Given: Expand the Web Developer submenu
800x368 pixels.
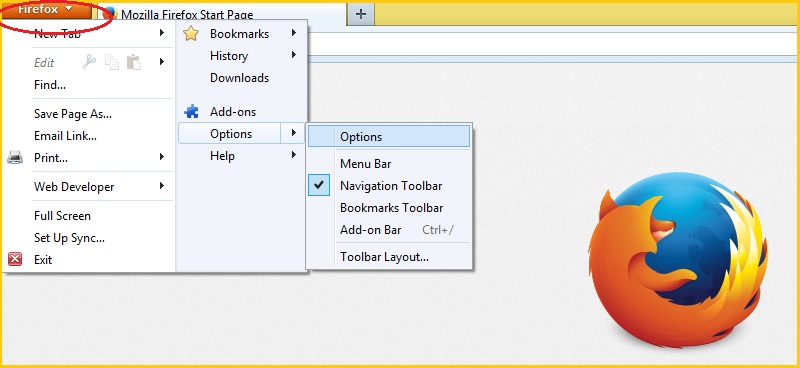Looking at the screenshot, I should (99, 187).
